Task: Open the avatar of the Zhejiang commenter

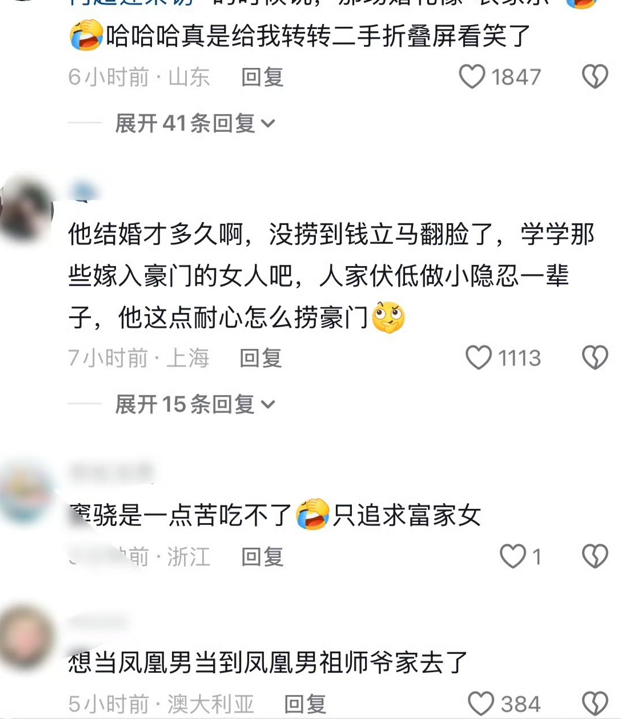Action: pos(26,494)
